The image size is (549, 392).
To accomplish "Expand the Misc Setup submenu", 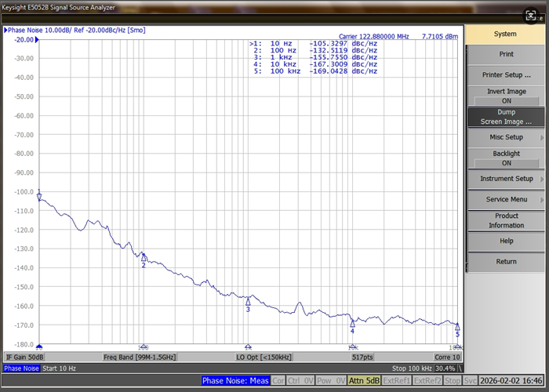I will [506, 137].
